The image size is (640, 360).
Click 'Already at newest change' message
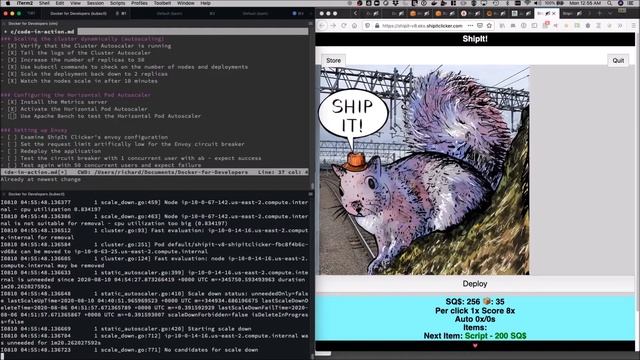point(41,179)
